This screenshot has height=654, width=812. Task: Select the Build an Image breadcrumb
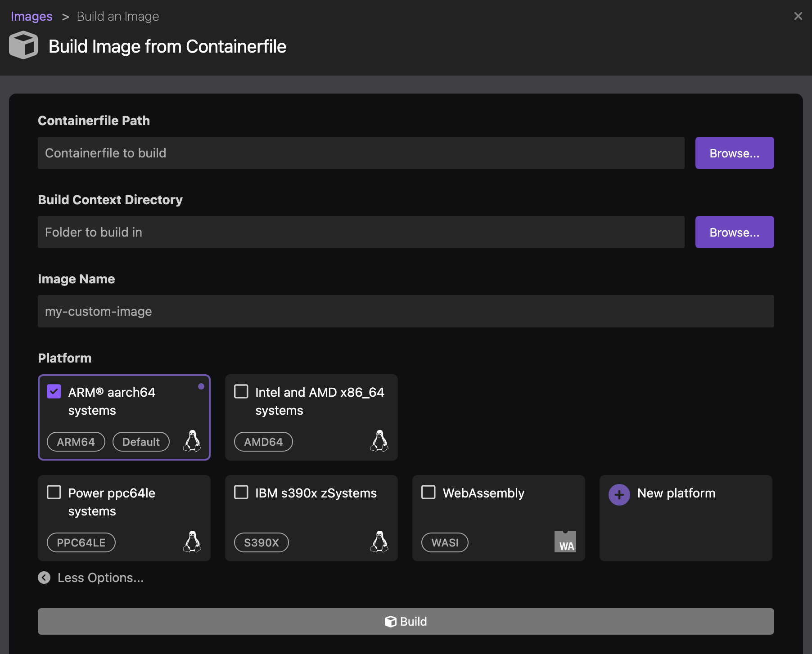tap(117, 16)
